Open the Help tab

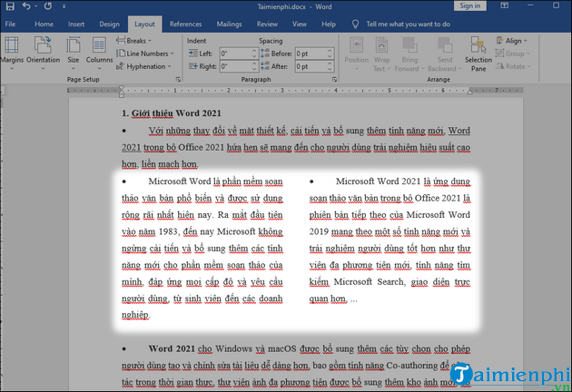pos(329,24)
